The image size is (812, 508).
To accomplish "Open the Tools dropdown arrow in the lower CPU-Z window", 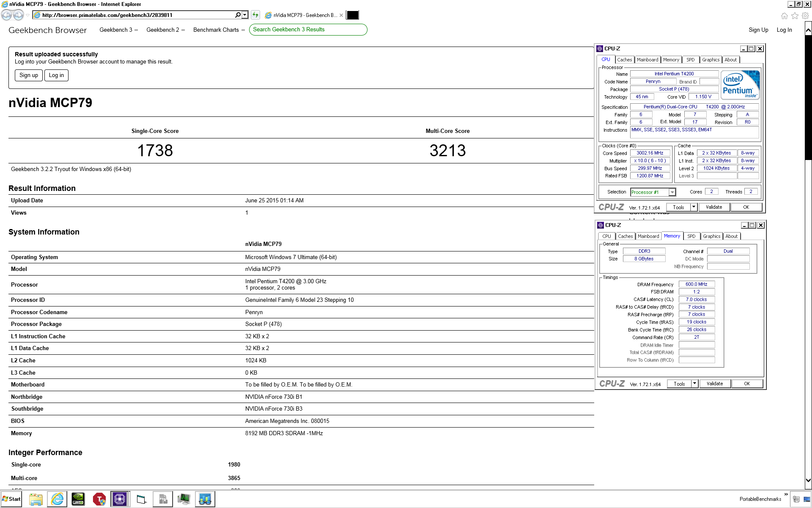I will (694, 384).
